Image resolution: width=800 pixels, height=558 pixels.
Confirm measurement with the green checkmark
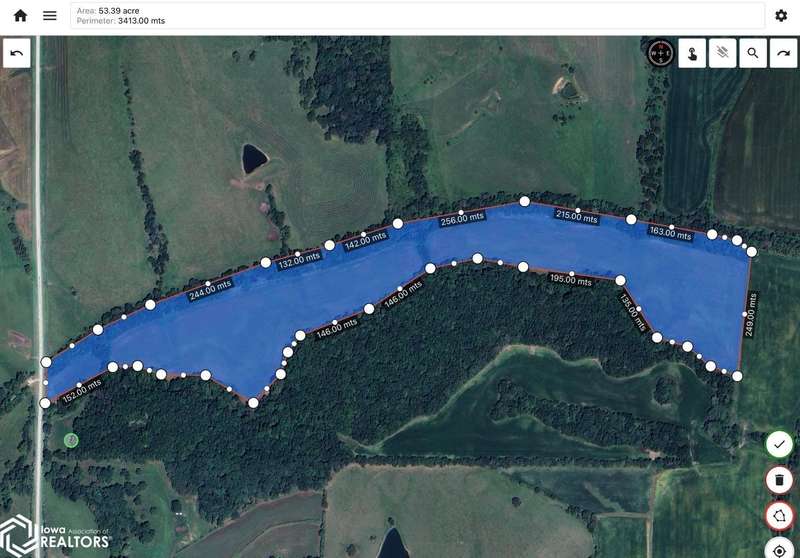click(779, 444)
